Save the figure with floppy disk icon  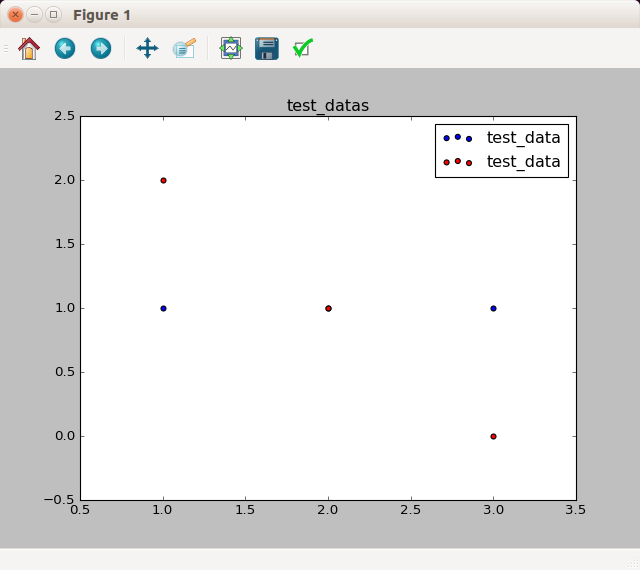267,48
